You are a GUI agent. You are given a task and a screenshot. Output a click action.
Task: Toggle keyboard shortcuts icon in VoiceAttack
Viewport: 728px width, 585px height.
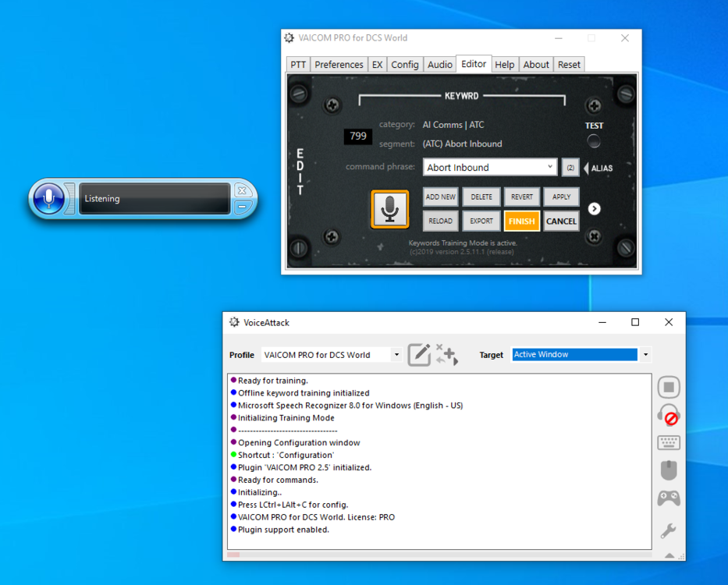click(x=669, y=442)
